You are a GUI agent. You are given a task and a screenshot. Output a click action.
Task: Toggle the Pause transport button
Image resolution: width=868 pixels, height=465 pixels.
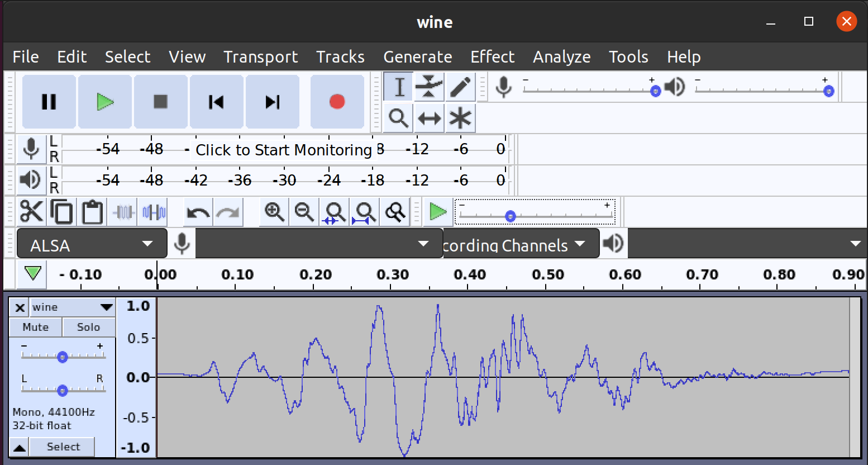point(49,102)
